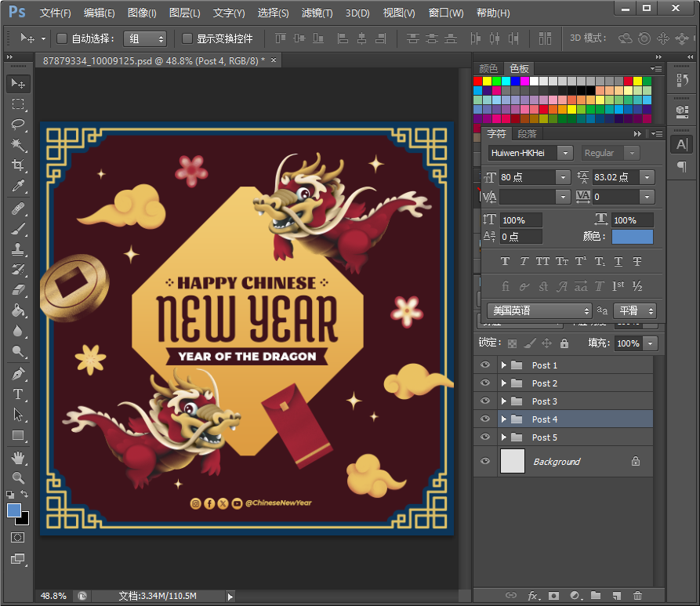
Task: Expand the Post 4 layer group
Action: (x=504, y=419)
